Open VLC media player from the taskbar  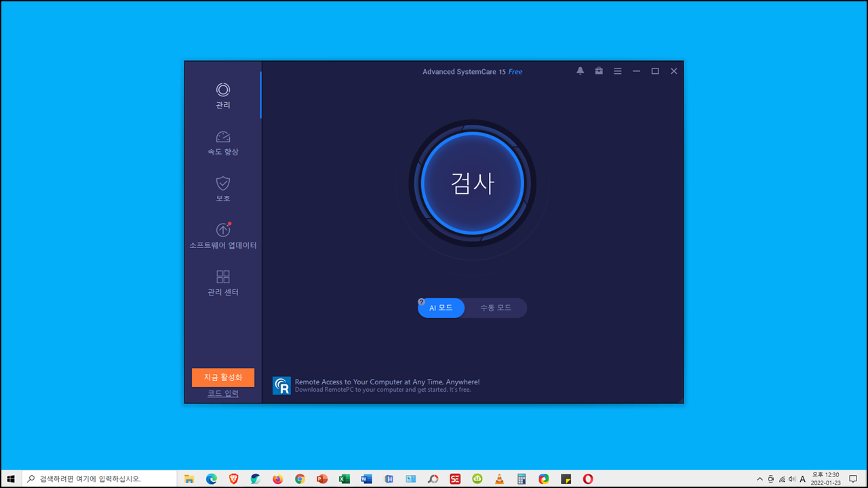[499, 479]
